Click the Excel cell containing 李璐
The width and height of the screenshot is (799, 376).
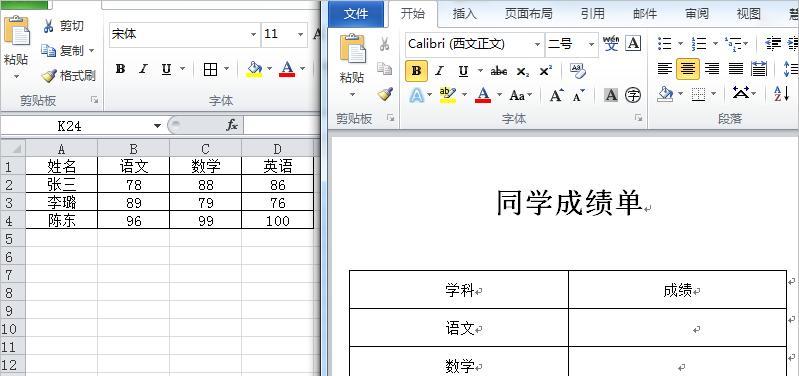tap(62, 202)
